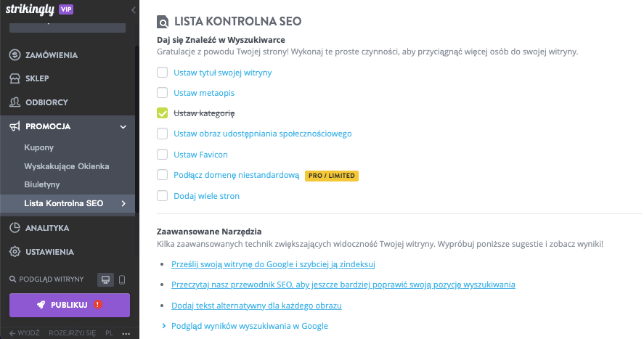
Task: Click the PL language selector
Action: [109, 334]
